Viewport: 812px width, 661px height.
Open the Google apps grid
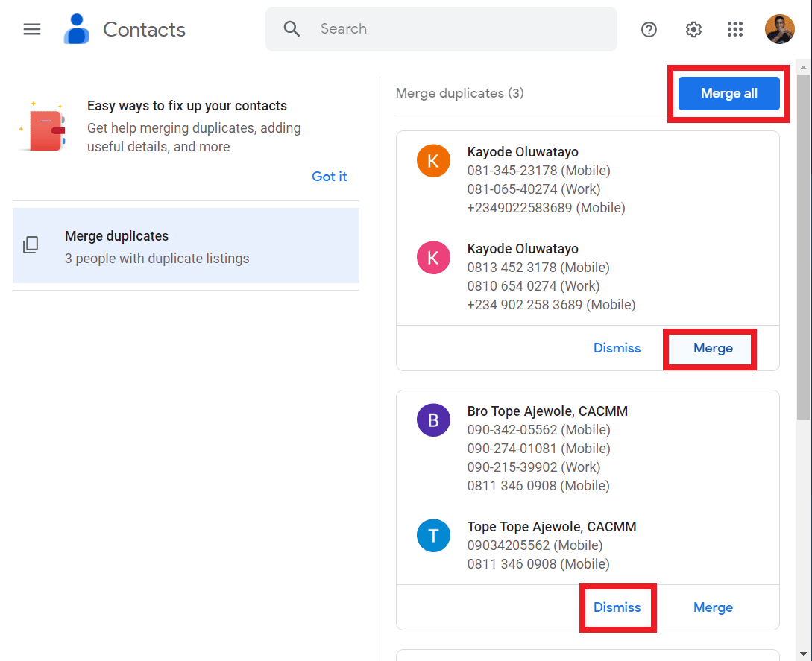click(x=735, y=29)
